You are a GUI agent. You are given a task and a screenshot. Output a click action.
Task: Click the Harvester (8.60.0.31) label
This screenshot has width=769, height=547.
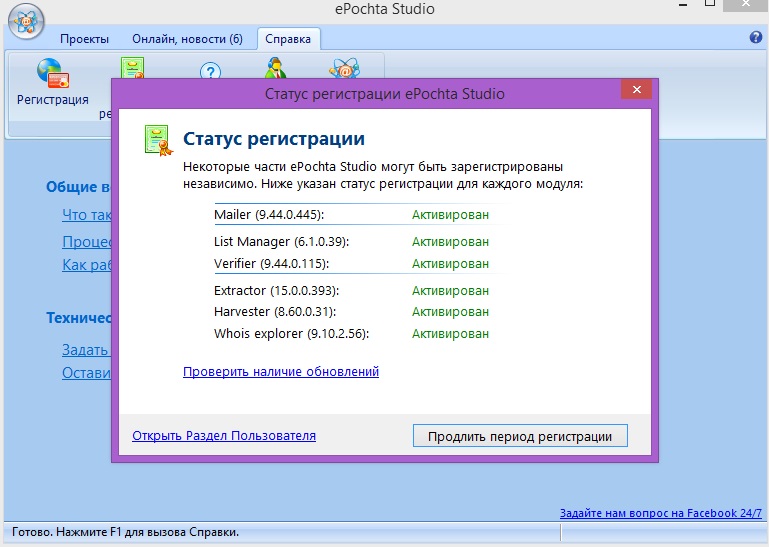point(275,312)
